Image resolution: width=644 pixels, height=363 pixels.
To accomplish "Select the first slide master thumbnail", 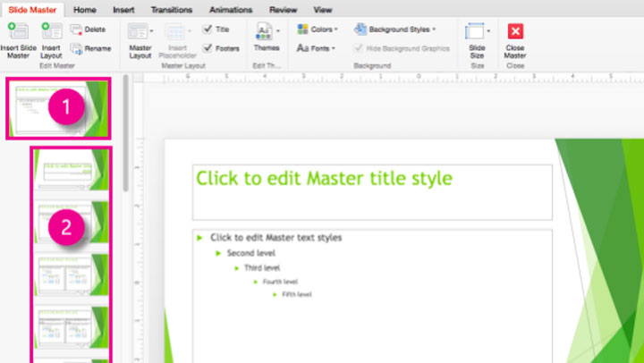I will pos(57,108).
